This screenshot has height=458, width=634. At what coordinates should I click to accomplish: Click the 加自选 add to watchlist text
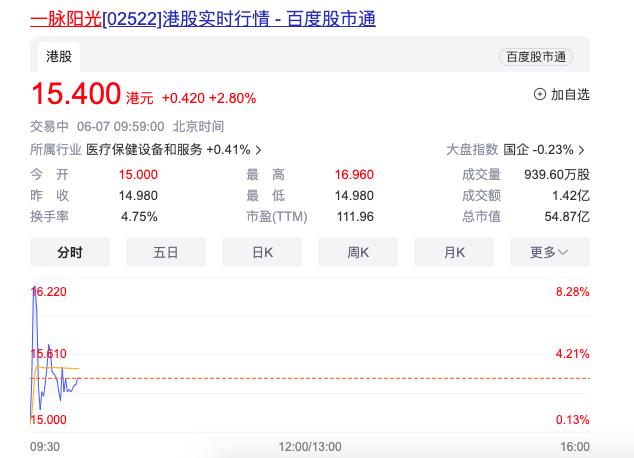click(x=570, y=95)
